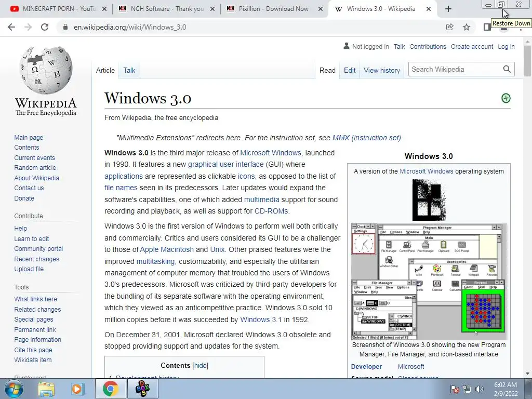The image size is (532, 399).
Task: Share this page using the share icon
Action: click(x=449, y=27)
